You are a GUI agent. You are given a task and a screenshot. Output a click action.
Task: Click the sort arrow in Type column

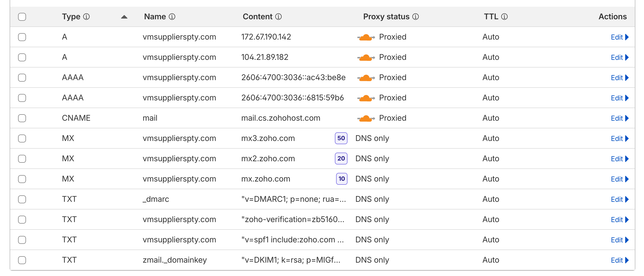click(x=124, y=17)
